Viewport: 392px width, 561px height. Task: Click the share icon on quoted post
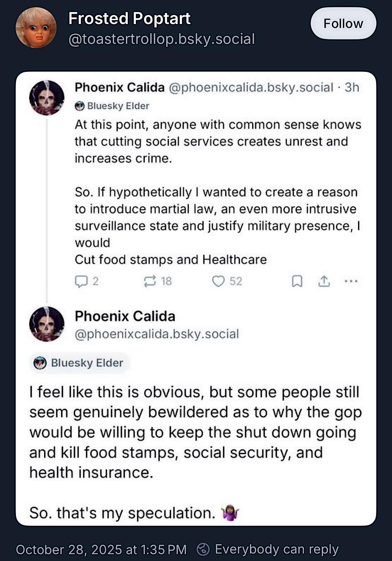pyautogui.click(x=324, y=281)
